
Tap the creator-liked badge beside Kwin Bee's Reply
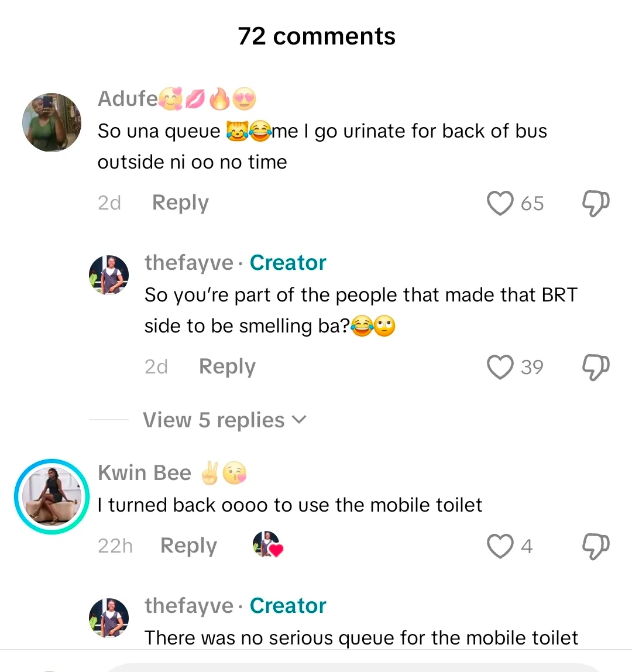pos(267,545)
